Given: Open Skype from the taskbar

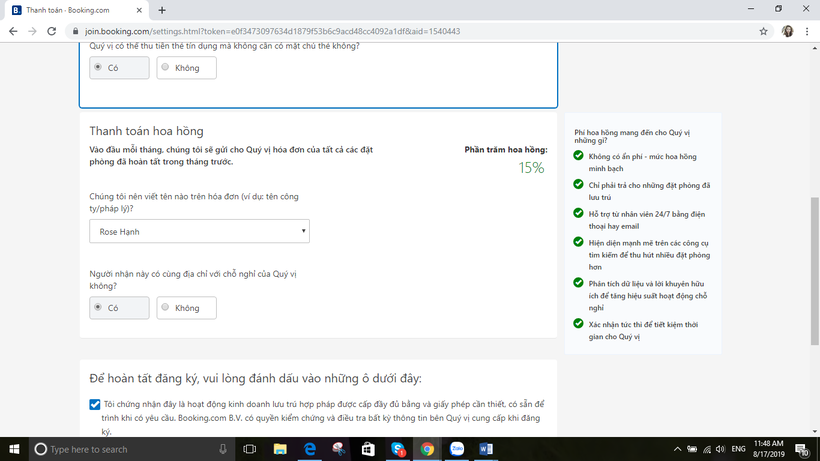Looking at the screenshot, I should pos(398,449).
